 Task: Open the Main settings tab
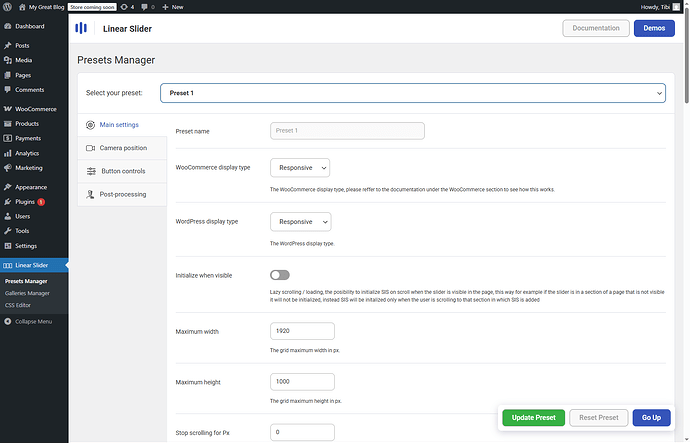point(122,125)
